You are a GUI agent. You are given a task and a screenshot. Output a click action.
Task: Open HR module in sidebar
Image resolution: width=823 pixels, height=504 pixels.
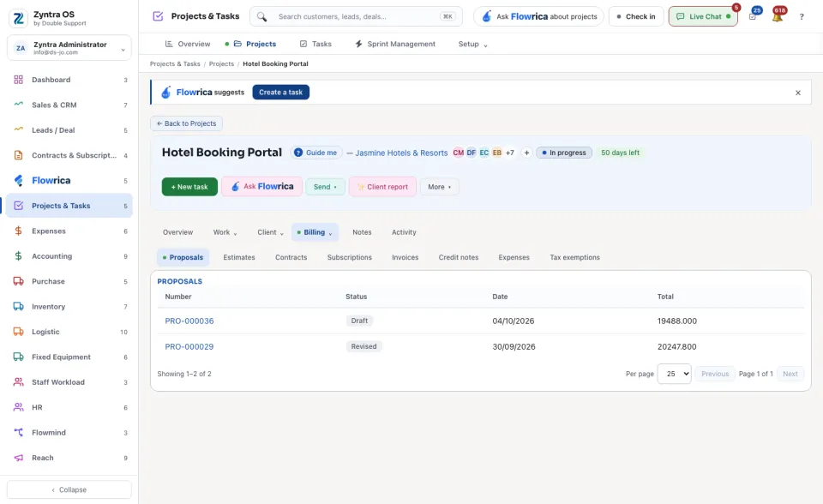[69, 407]
